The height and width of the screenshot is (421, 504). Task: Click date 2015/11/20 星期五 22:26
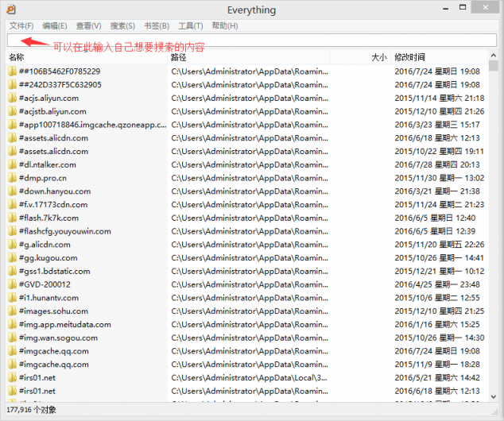pyautogui.click(x=440, y=245)
